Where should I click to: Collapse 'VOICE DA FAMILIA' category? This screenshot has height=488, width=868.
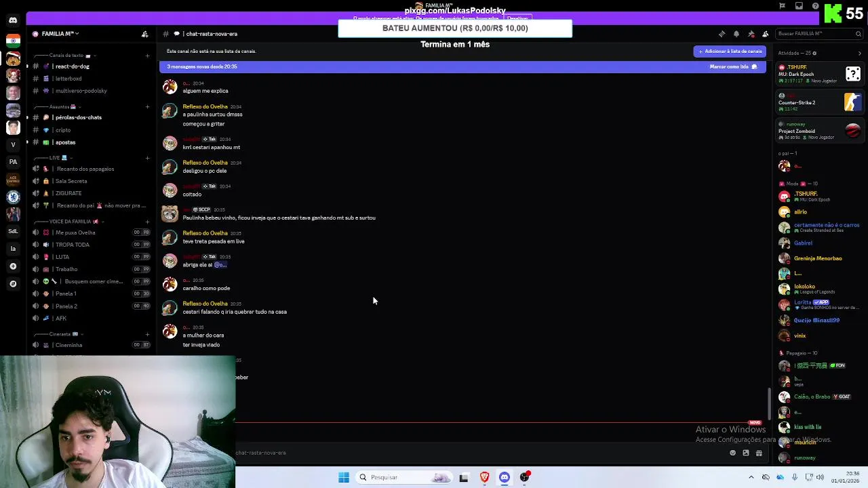[74, 222]
